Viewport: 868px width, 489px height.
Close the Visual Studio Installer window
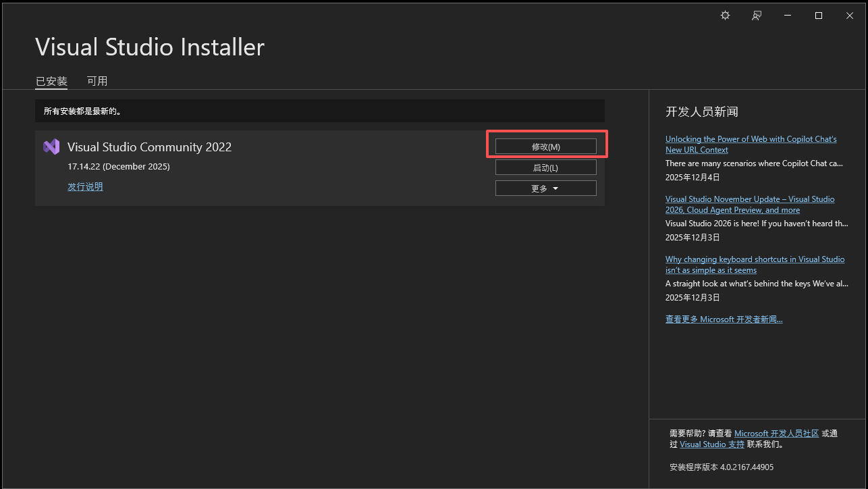tap(850, 16)
